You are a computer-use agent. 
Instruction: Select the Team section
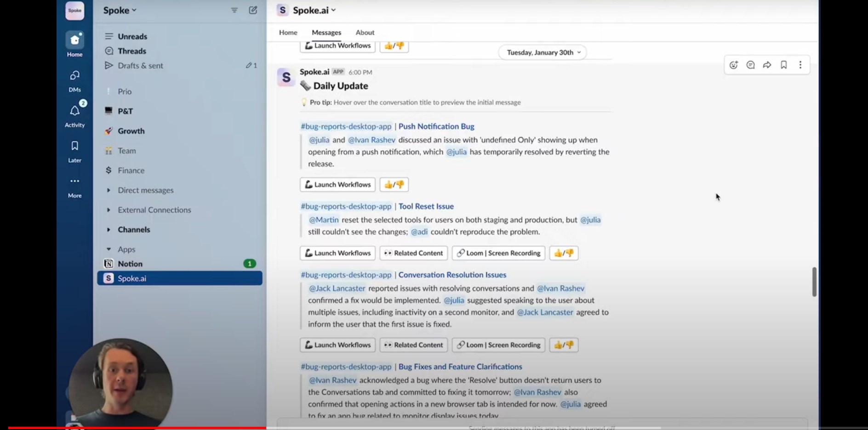pyautogui.click(x=126, y=151)
